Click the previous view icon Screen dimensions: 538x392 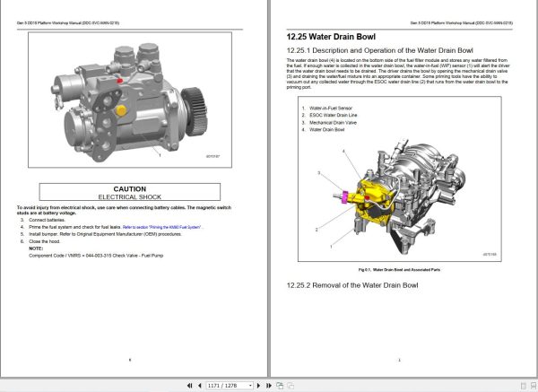[x=280, y=386]
